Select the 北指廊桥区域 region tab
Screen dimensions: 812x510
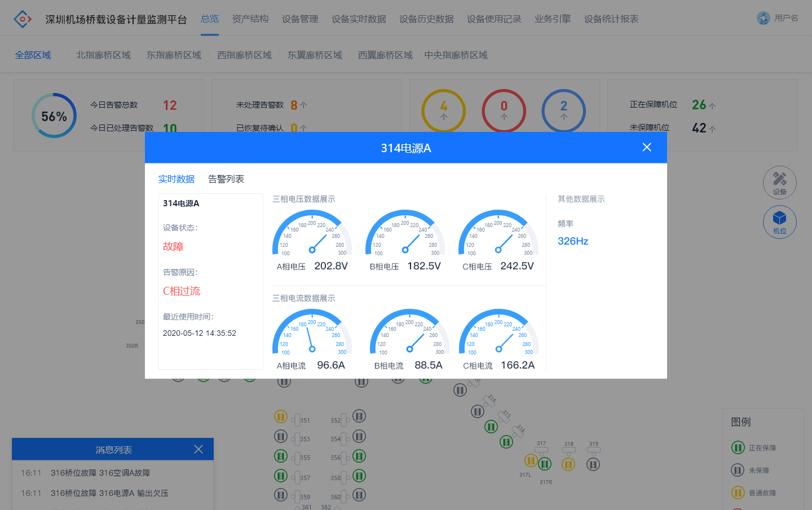103,55
